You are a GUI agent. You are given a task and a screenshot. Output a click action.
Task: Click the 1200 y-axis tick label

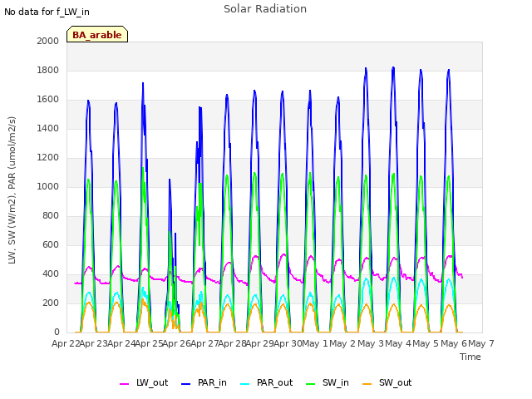pos(48,157)
